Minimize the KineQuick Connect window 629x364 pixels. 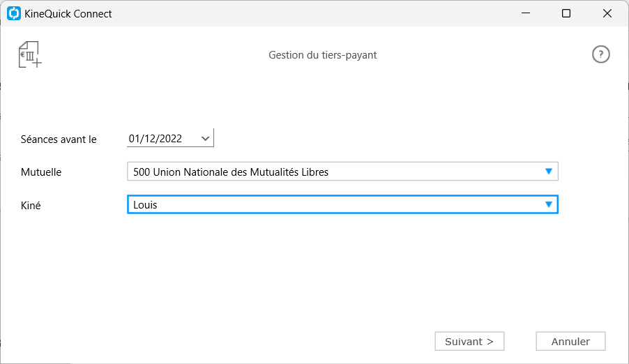point(526,13)
